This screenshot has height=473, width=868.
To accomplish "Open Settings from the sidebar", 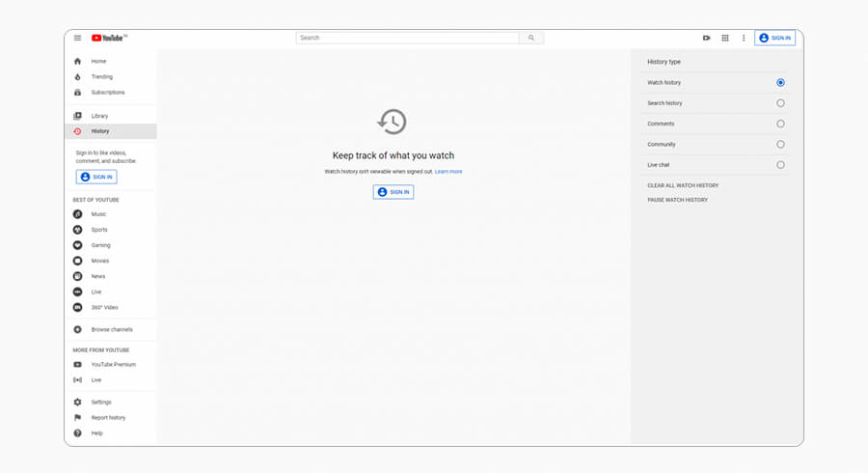I will click(x=101, y=402).
